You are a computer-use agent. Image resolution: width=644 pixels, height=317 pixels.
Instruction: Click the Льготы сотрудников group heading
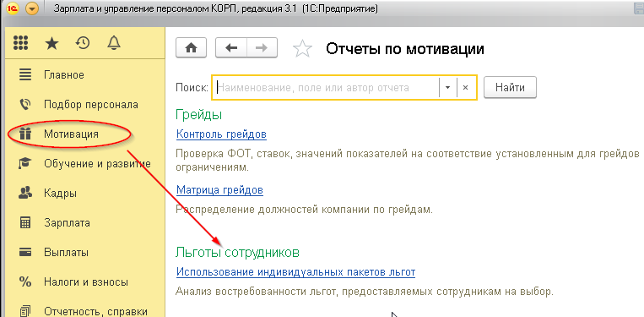click(x=237, y=252)
